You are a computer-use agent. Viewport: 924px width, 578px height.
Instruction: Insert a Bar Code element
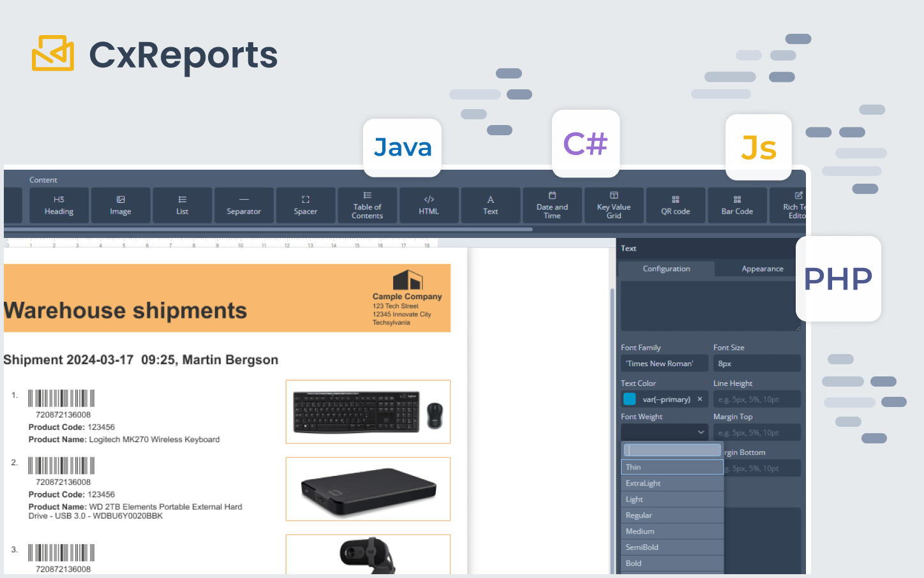tap(737, 205)
